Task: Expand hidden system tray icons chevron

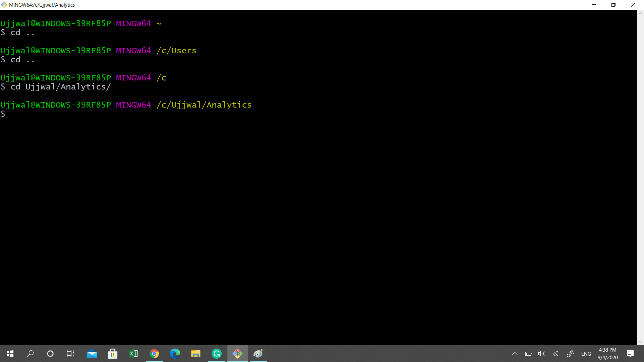Action: click(x=515, y=354)
